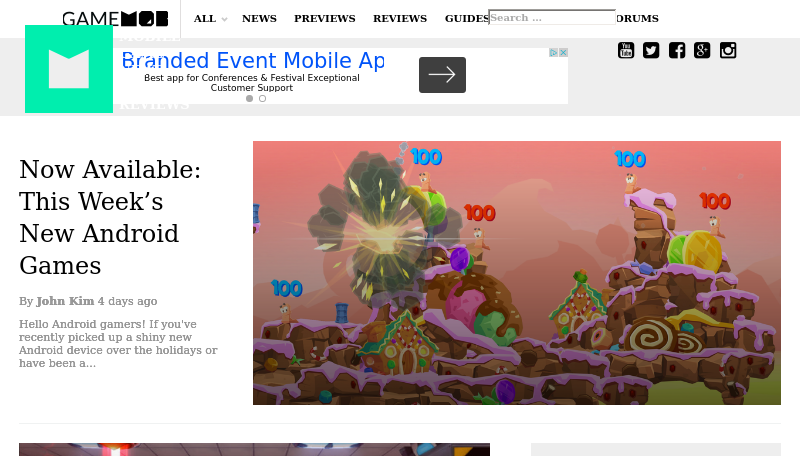Click the AdChoices triangle icon
This screenshot has width=800, height=456.
(554, 53)
